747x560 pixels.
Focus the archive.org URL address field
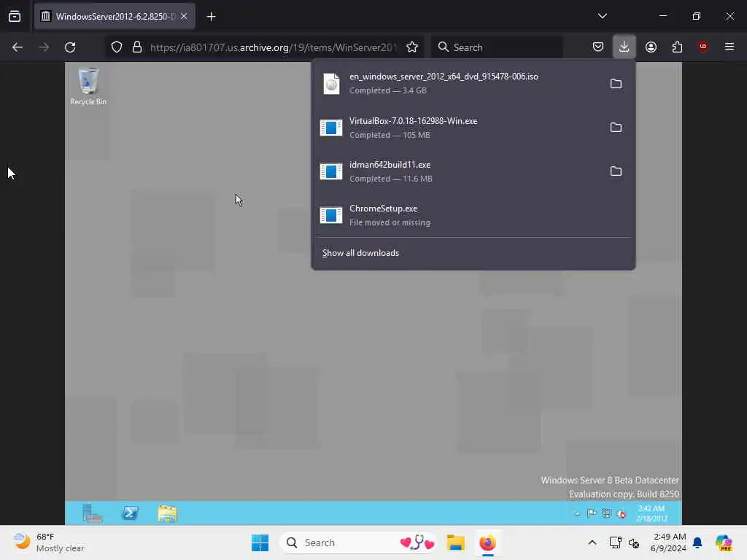[273, 47]
